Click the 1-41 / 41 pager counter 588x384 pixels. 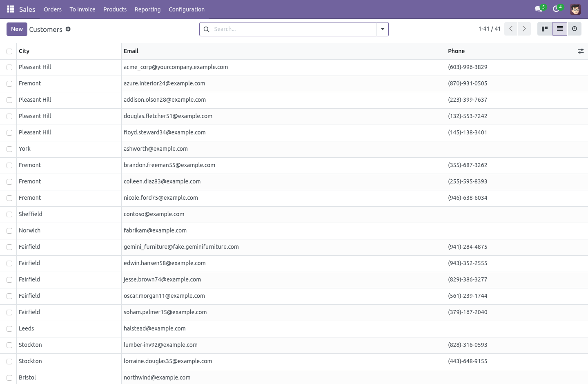[x=490, y=29]
